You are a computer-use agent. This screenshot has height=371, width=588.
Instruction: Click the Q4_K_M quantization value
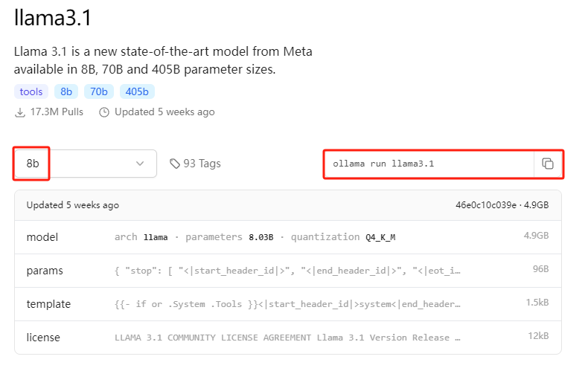coord(380,237)
